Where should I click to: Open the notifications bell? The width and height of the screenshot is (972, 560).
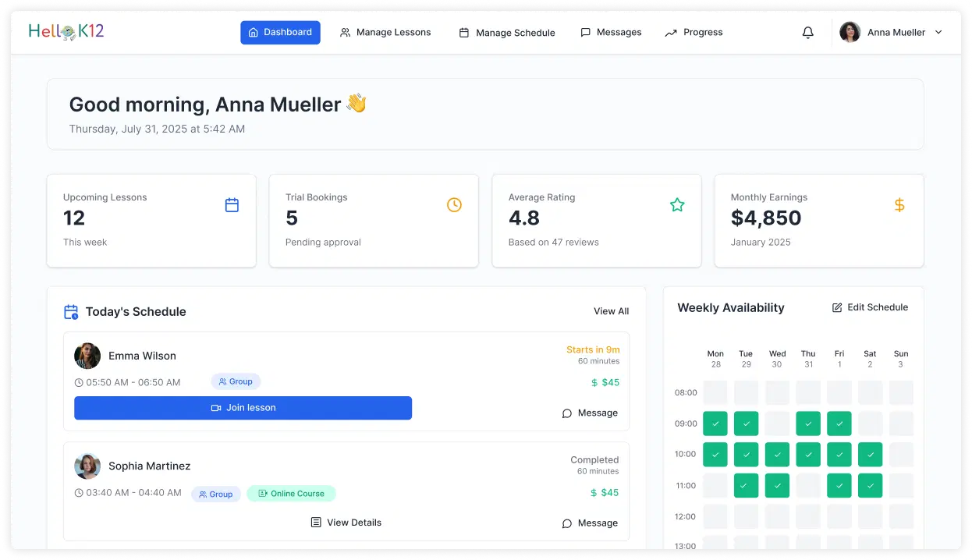coord(808,33)
